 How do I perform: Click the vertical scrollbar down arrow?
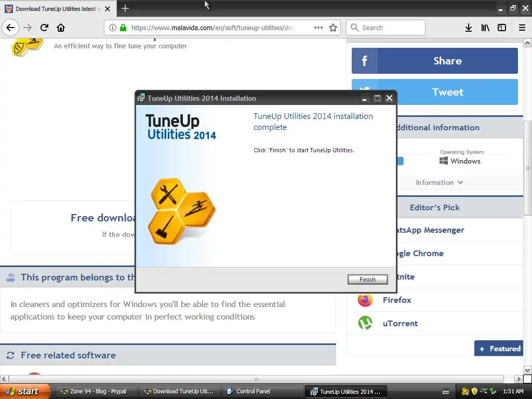click(528, 370)
